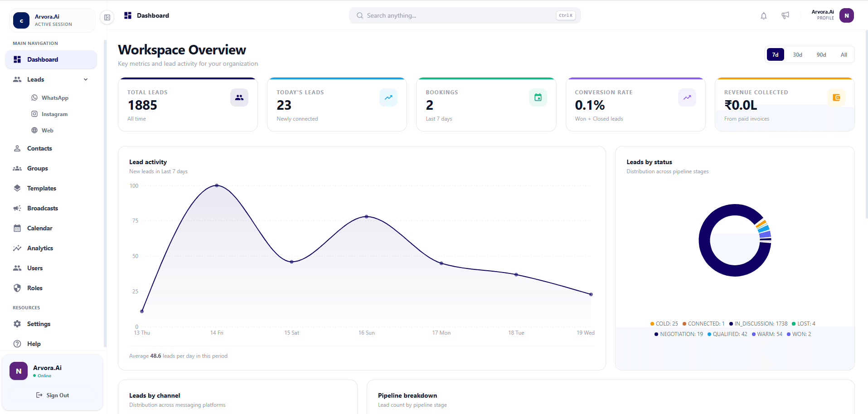Select the 90d time range

(821, 55)
